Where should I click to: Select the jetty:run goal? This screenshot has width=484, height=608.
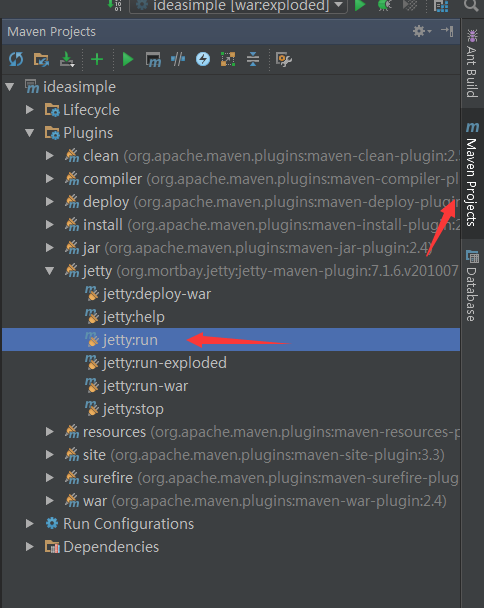(x=231, y=340)
